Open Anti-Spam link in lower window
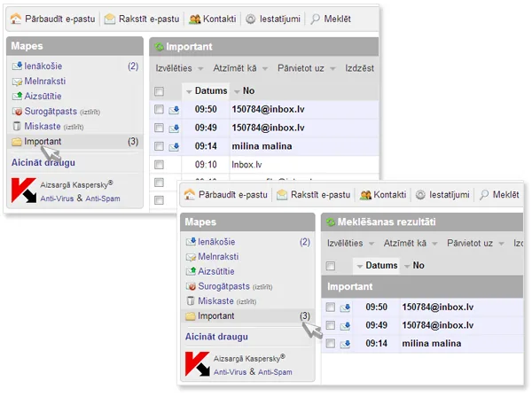The height and width of the screenshot is (397, 532). coord(275,372)
